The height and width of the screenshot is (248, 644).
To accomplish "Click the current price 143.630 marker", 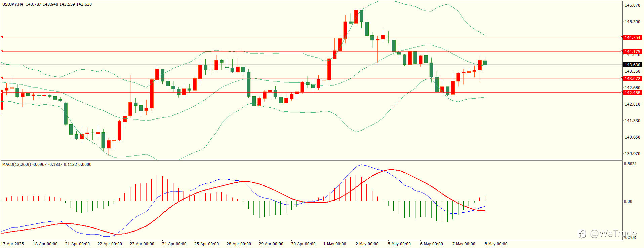I will click(632, 65).
